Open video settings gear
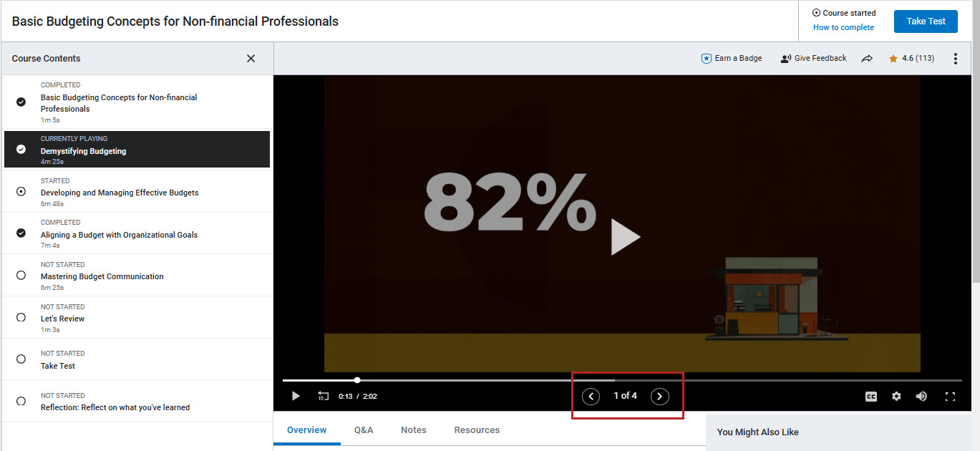Image resolution: width=980 pixels, height=451 pixels. click(896, 397)
